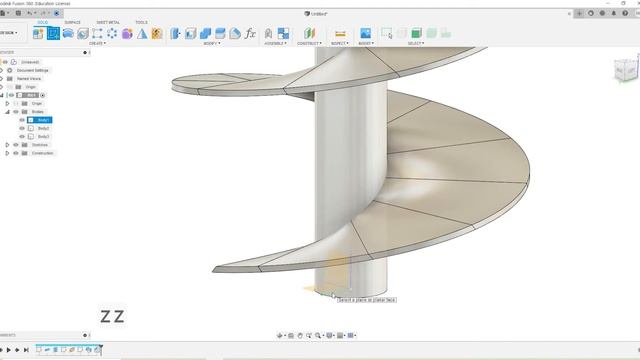Expand Document Settings node
This screenshot has width=640, height=360.
tap(2, 70)
